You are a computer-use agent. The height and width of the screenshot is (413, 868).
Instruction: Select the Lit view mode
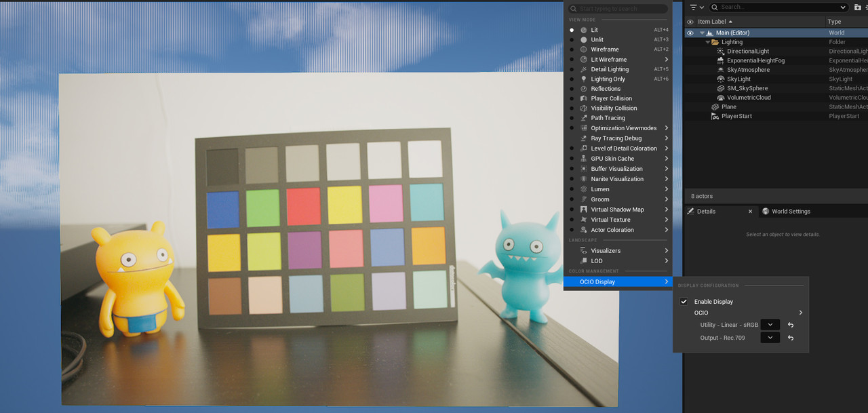click(618, 30)
